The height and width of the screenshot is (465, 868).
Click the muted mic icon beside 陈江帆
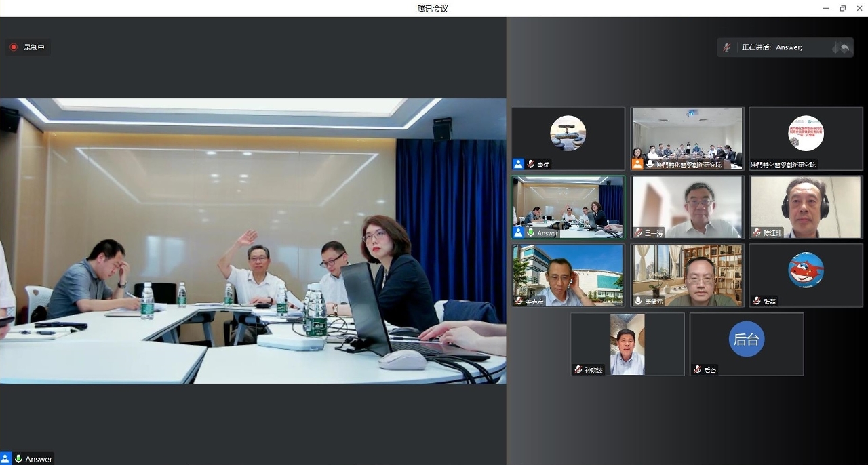coord(757,232)
